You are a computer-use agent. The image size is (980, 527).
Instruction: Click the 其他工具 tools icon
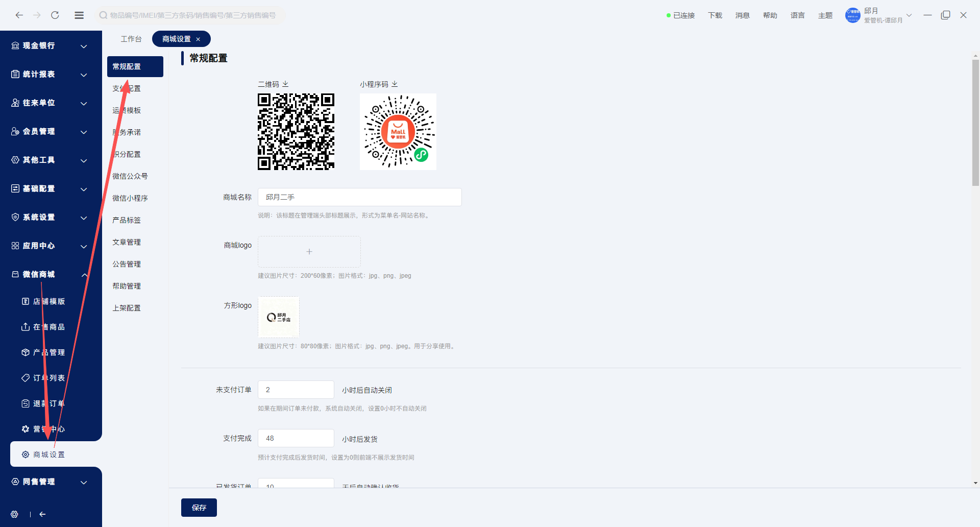click(x=15, y=160)
